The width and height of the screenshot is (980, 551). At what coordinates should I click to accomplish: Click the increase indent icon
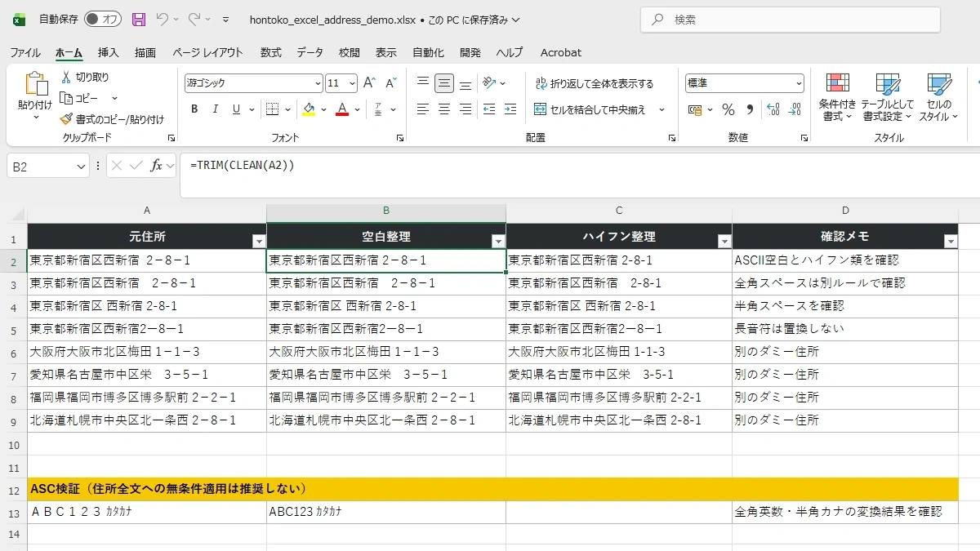510,109
